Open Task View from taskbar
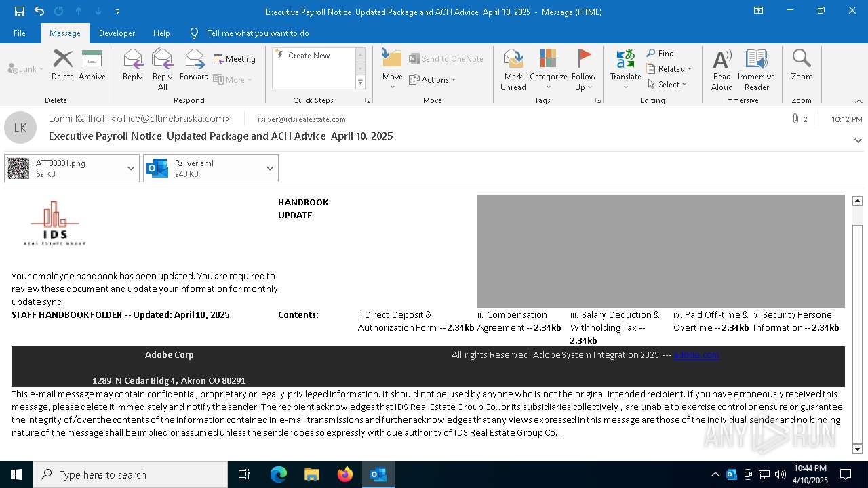 (244, 474)
